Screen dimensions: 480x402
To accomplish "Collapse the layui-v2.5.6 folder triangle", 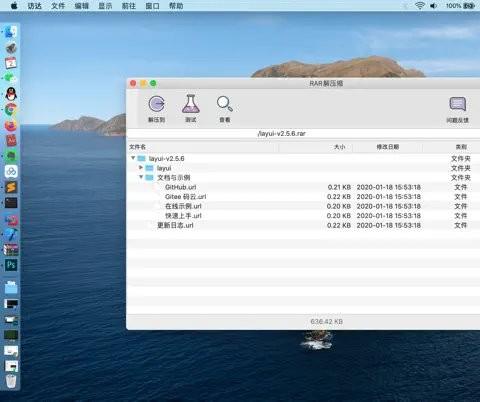I will (x=133, y=158).
